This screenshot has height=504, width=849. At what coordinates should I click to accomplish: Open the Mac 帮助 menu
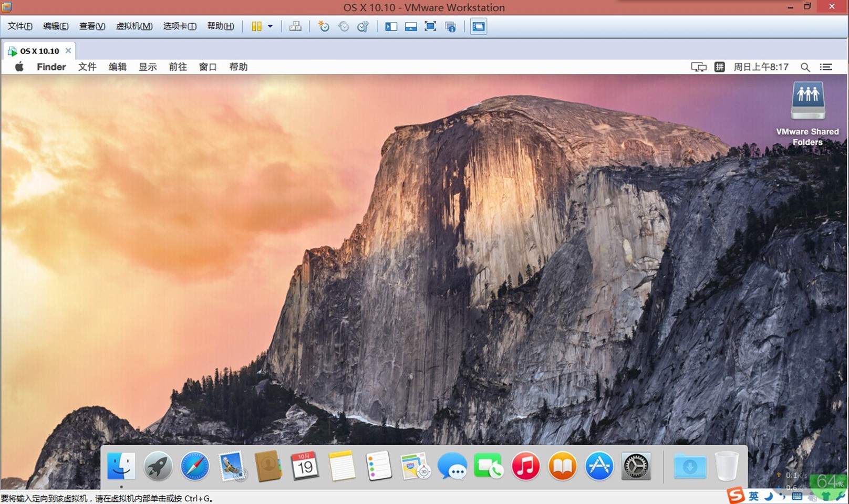(238, 67)
